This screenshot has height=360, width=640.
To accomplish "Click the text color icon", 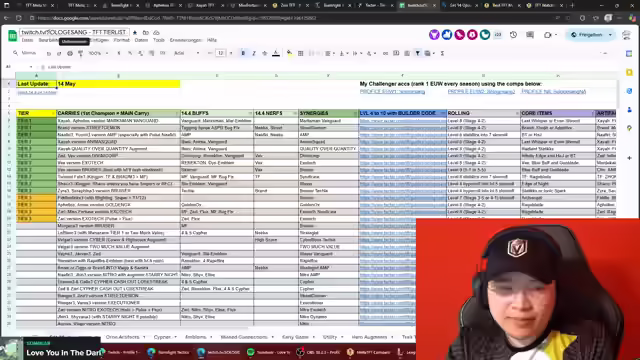I will [276, 53].
